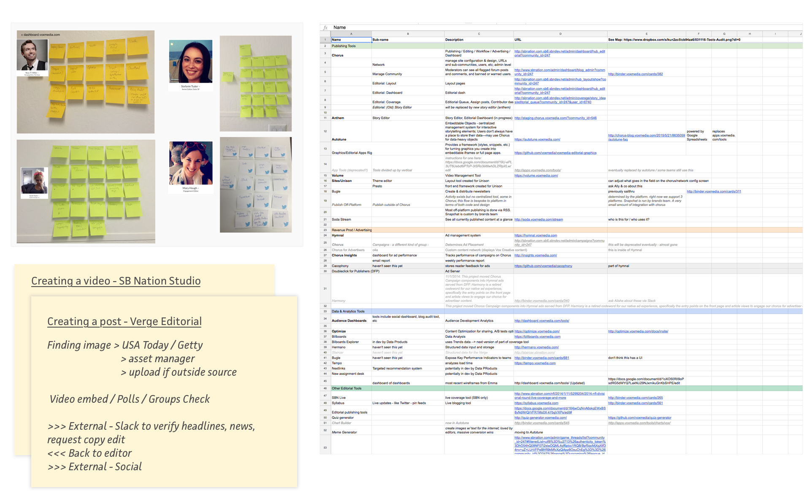Screen dimensions: 812x504
Task: Select the 'Anthem' name cell
Action: click(x=351, y=118)
